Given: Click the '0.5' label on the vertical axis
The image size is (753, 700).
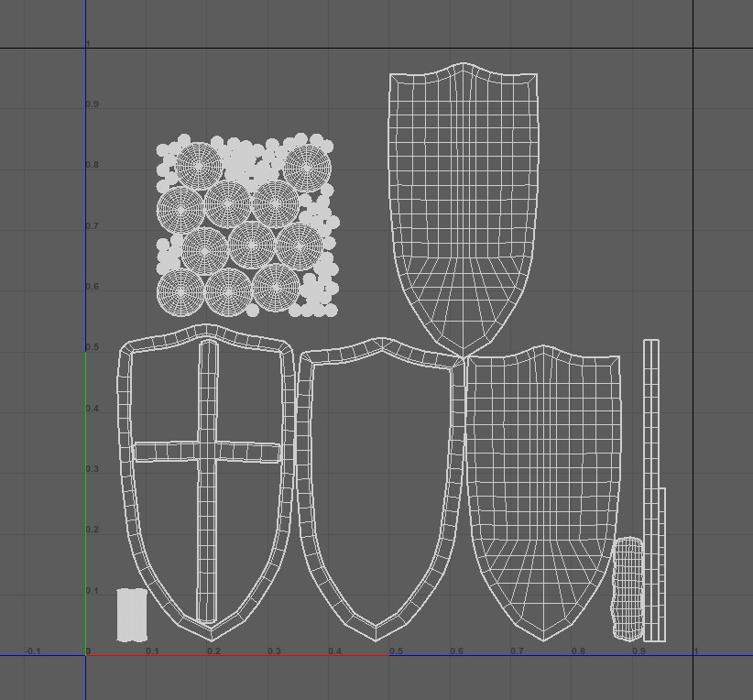Looking at the screenshot, I should (x=93, y=347).
